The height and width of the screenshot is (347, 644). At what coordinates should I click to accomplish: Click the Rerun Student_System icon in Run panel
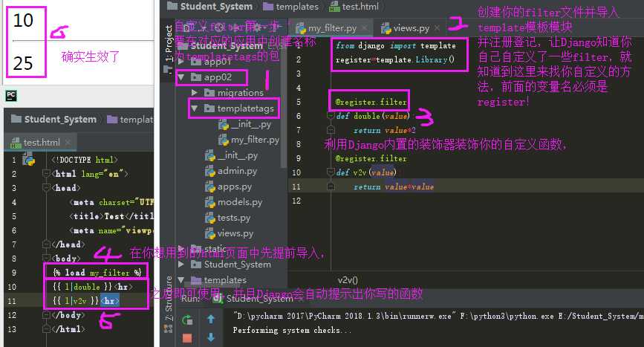click(x=187, y=320)
